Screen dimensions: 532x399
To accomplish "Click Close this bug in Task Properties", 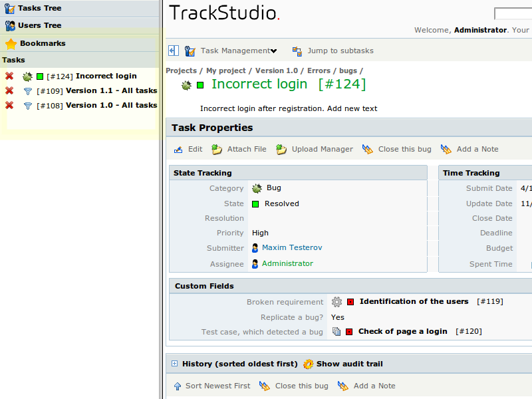I will pos(405,149).
